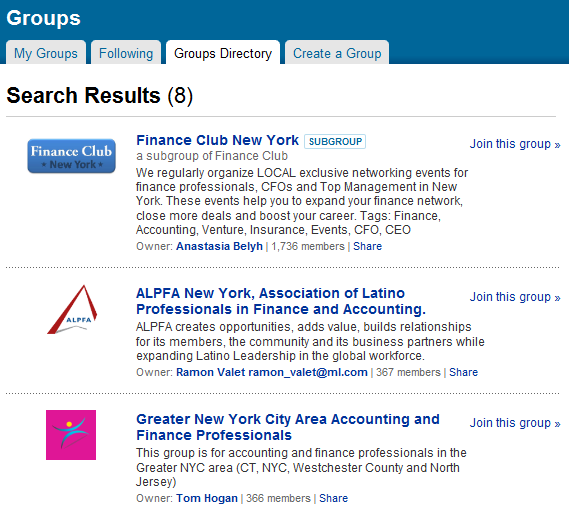This screenshot has height=513, width=569.
Task: Share the ALPFA New York group
Action: coord(463,372)
